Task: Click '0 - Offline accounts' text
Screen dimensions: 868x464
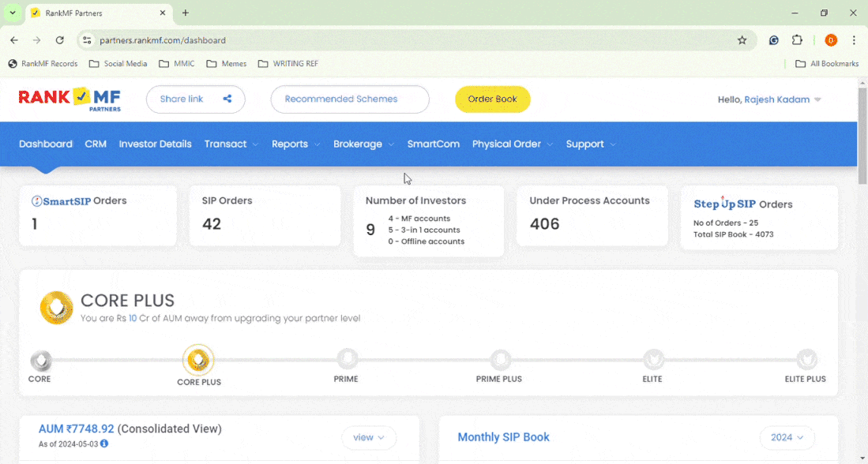Action: coord(426,241)
